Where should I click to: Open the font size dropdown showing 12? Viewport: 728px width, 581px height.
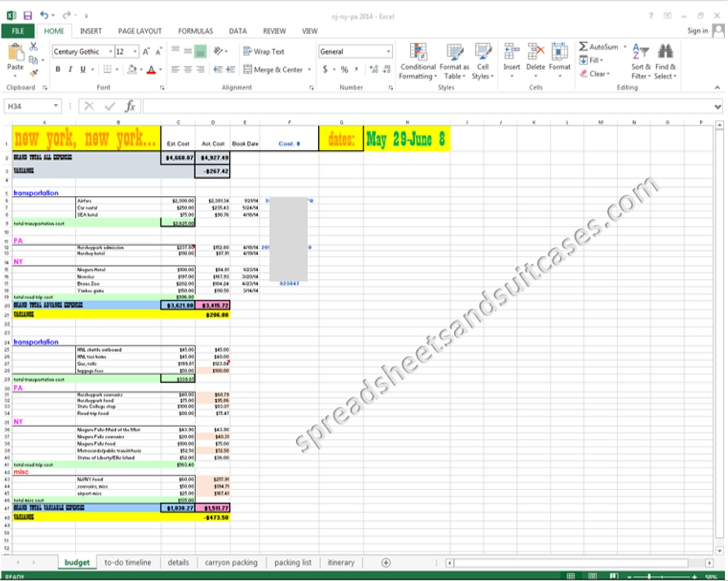(135, 52)
